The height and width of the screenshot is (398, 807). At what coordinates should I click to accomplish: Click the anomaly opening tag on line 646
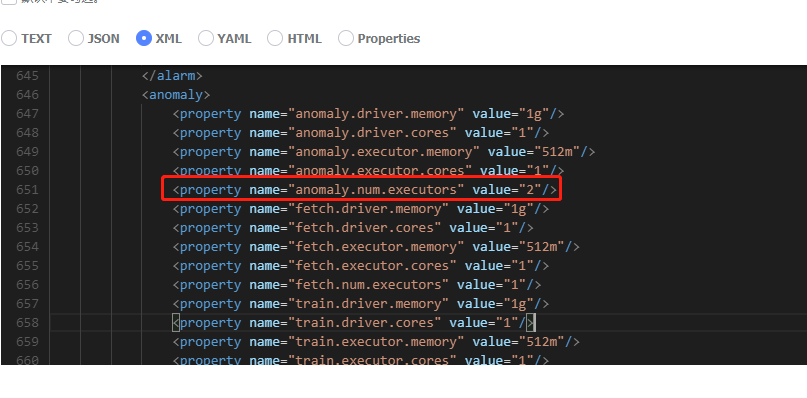(176, 95)
